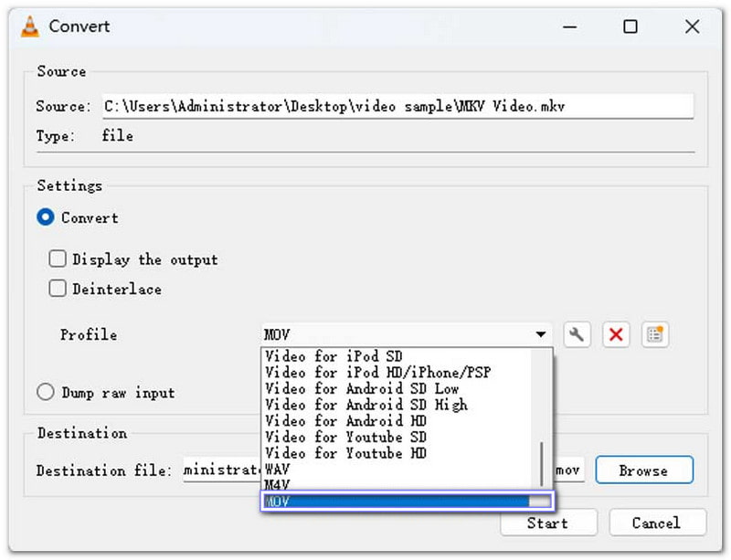
Task: Minimize the Convert window
Action: (569, 26)
